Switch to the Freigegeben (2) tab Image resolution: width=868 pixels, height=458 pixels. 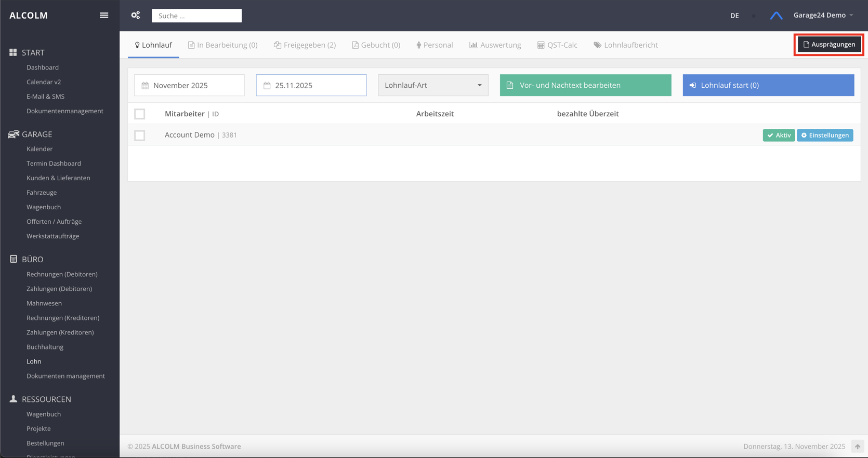(305, 45)
